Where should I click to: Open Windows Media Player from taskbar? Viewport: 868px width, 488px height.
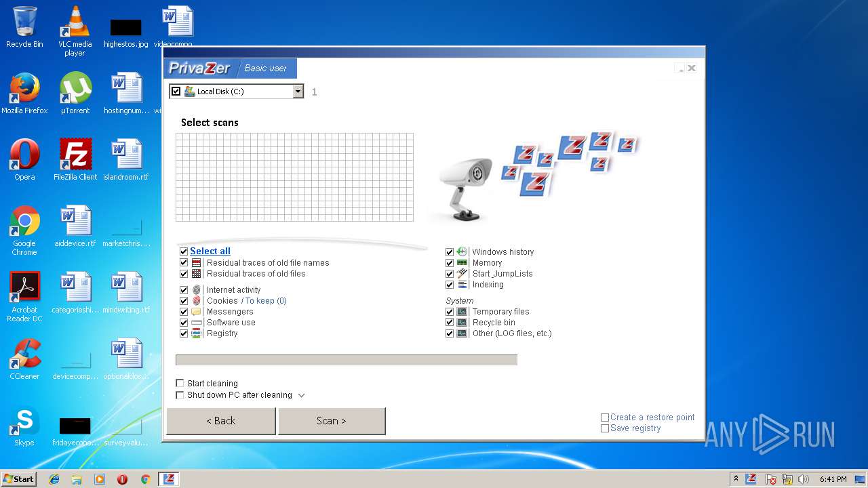100,479
